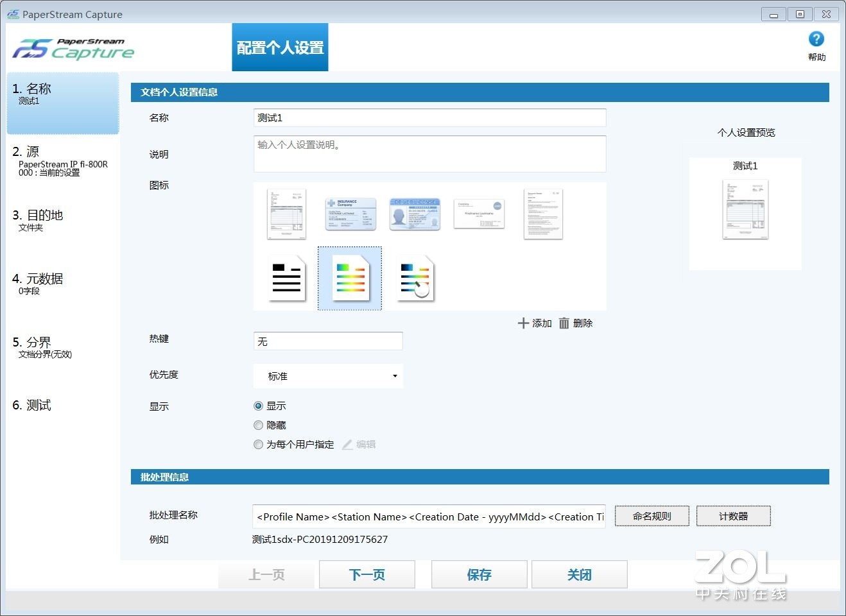The height and width of the screenshot is (616, 846).
Task: Select the business card icon
Action: [479, 214]
